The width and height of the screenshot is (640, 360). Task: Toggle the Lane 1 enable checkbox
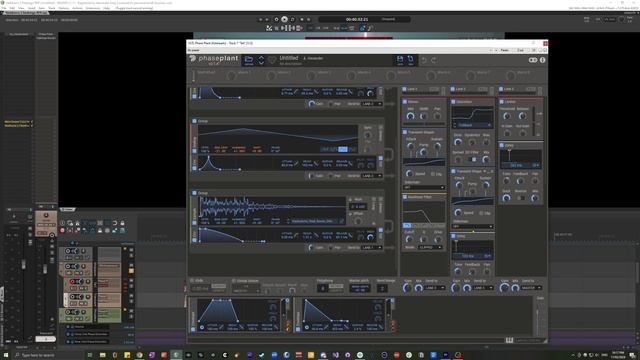[404, 89]
